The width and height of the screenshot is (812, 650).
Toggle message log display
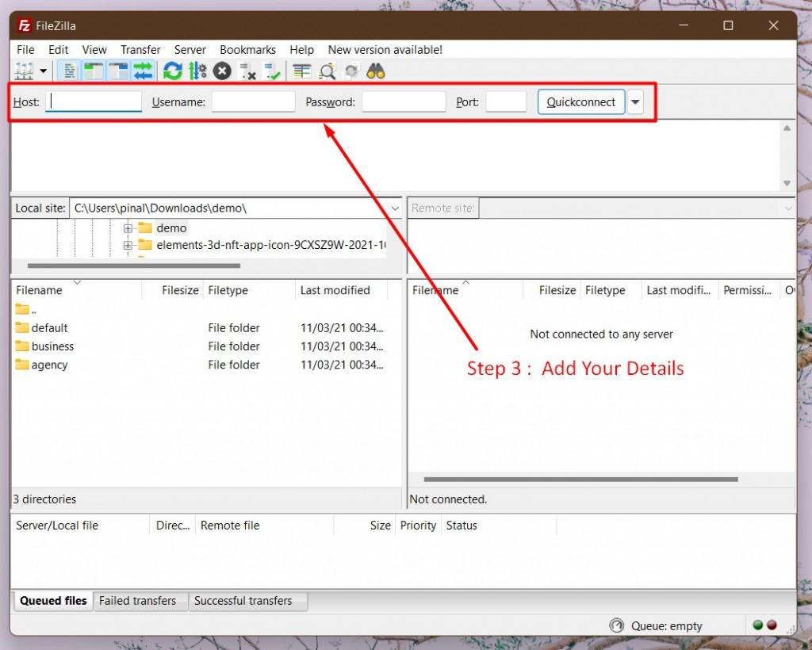[69, 71]
